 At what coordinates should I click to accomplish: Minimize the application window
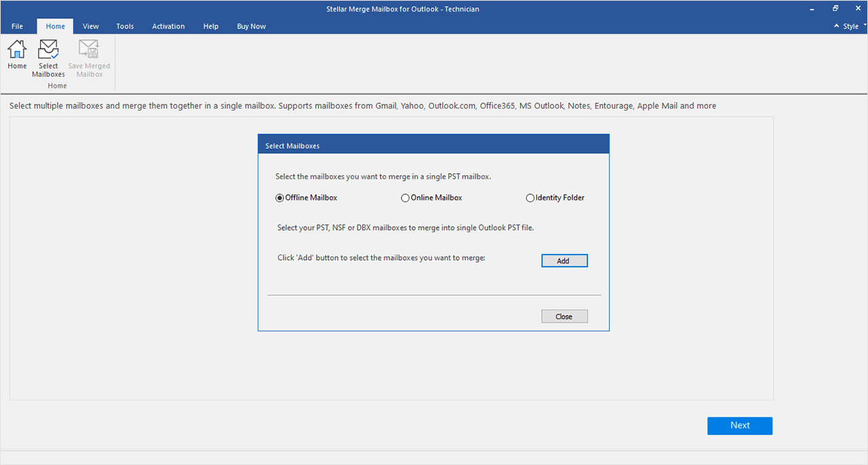[x=812, y=9]
